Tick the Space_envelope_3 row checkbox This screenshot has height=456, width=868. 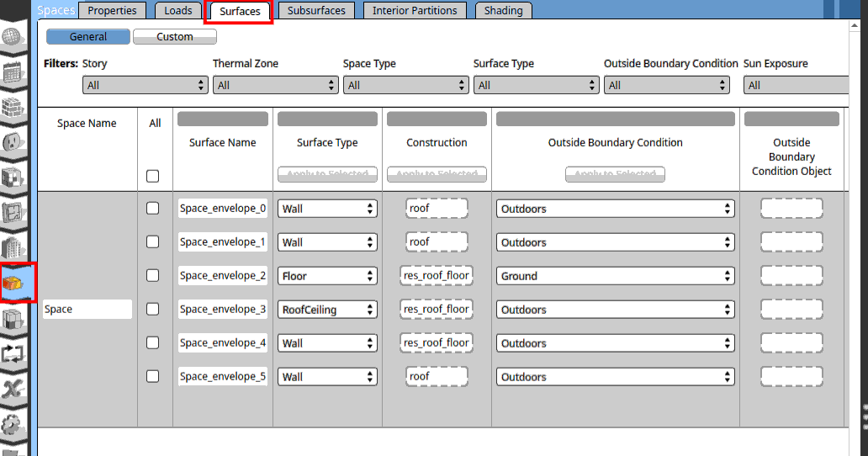152,309
